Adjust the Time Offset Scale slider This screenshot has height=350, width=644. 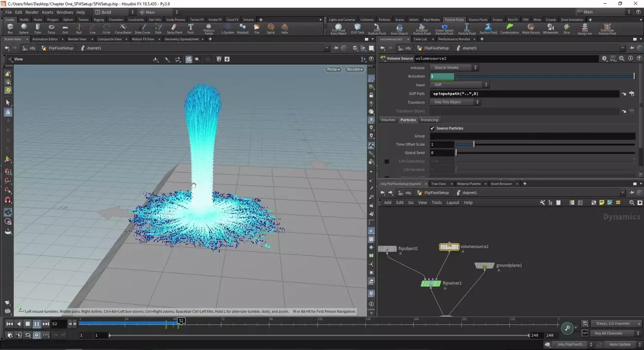tap(474, 144)
